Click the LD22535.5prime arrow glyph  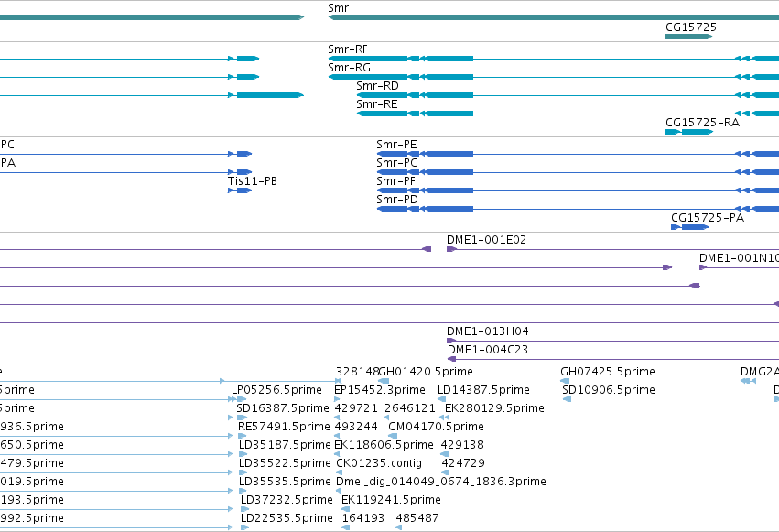(x=244, y=527)
